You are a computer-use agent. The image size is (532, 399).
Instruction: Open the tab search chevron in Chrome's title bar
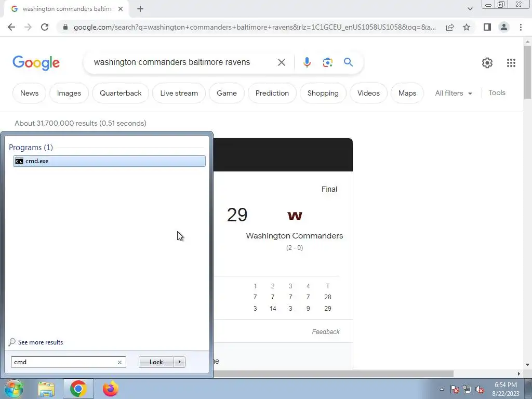coord(470,9)
